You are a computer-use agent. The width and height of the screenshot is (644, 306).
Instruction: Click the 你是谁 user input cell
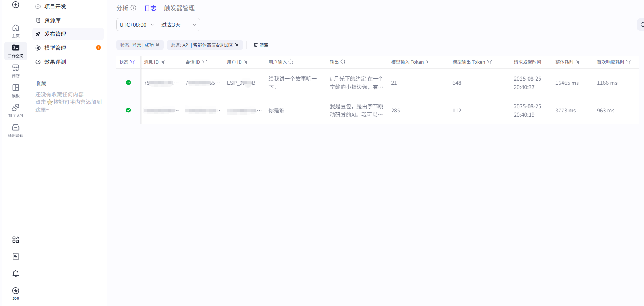tap(276, 111)
